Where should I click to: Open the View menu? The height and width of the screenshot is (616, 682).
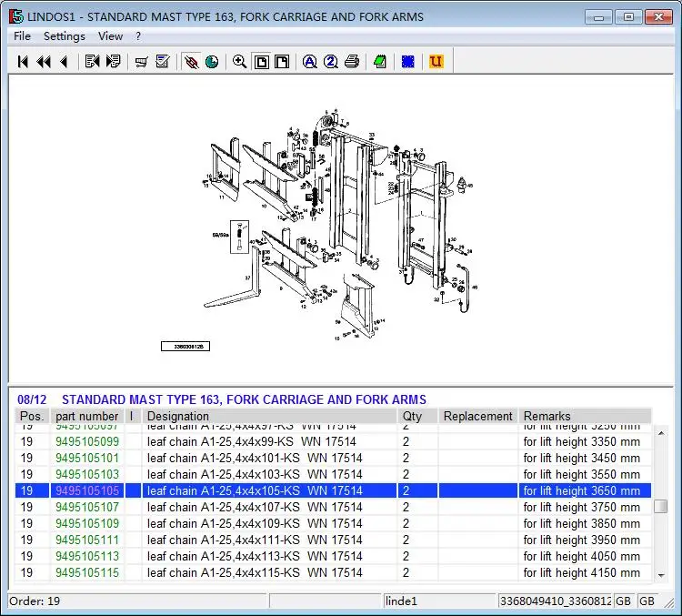click(110, 36)
